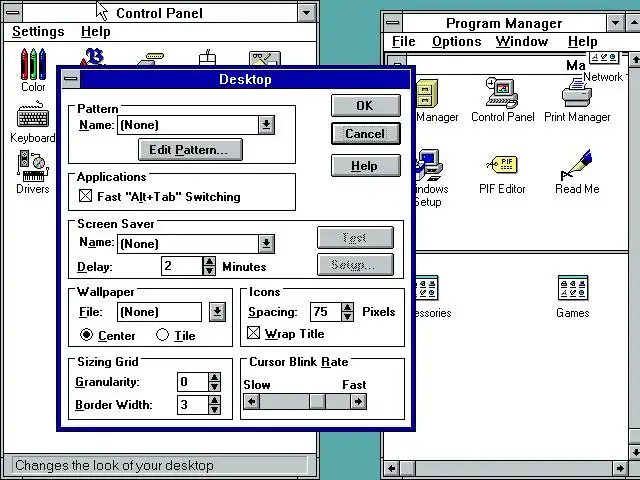This screenshot has height=480, width=640.
Task: Increase the Granularity value
Action: 215,377
